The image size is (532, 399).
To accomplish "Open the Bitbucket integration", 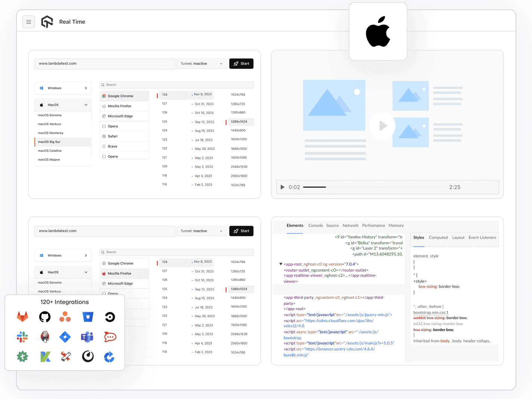I will tap(88, 316).
